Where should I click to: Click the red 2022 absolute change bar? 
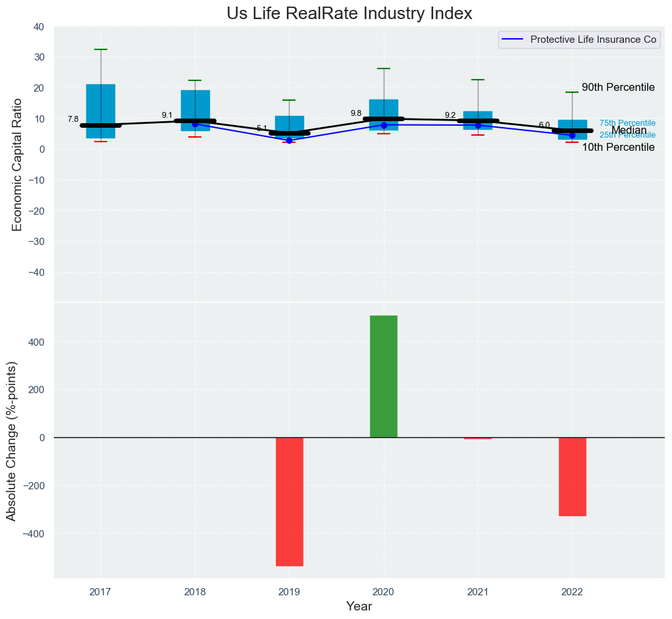point(572,476)
